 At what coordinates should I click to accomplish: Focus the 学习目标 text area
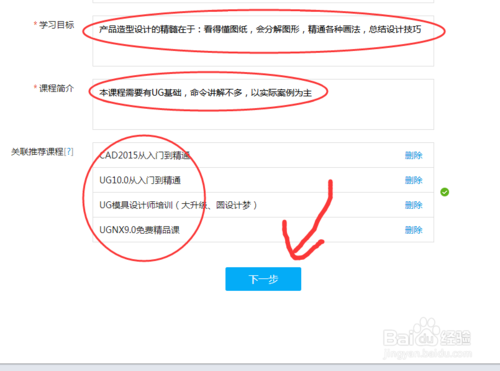(263, 41)
